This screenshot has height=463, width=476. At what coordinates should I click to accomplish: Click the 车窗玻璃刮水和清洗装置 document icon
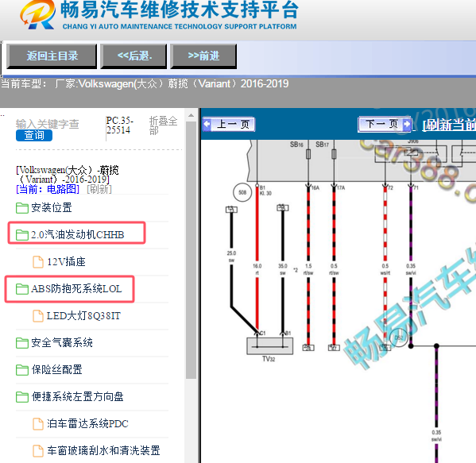tap(38, 451)
